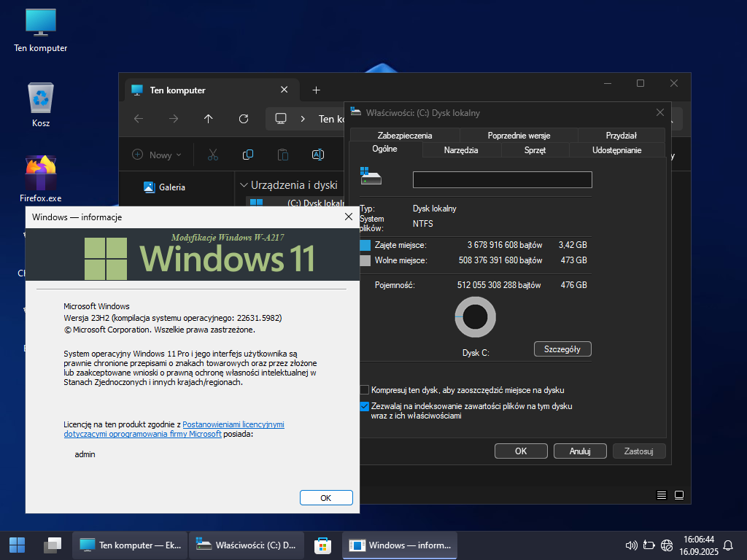
Task: Open the 'Nowy' dropdown menu
Action: (152, 155)
